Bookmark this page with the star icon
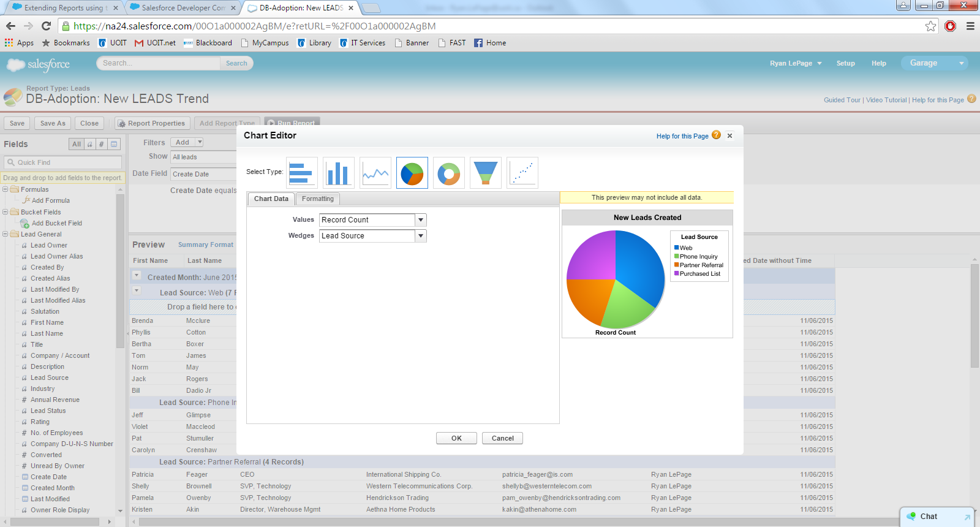 930,26
